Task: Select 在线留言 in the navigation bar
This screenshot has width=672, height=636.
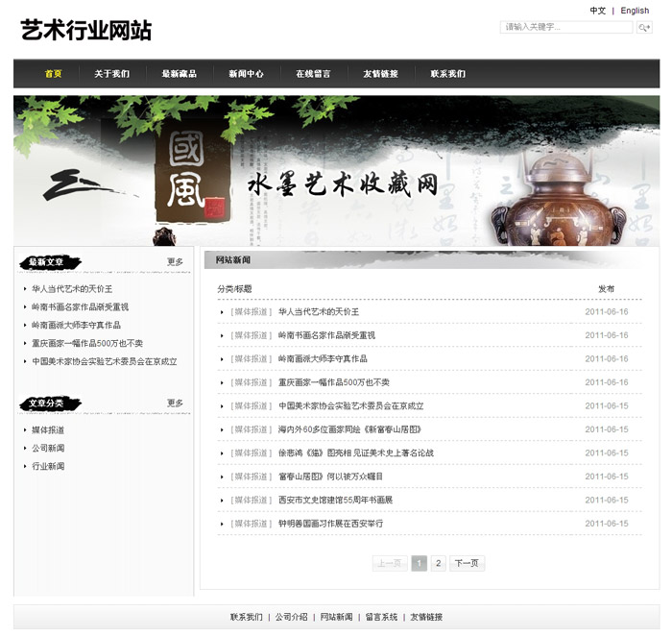Action: [x=313, y=74]
